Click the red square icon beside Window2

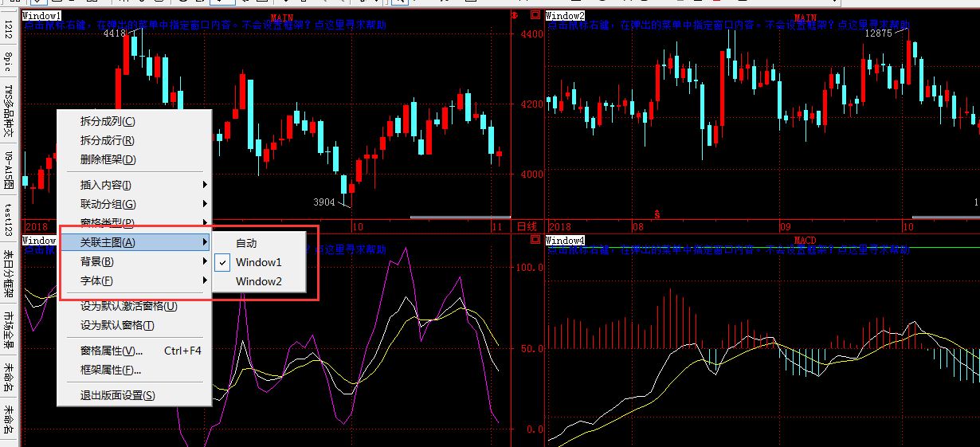[x=535, y=16]
